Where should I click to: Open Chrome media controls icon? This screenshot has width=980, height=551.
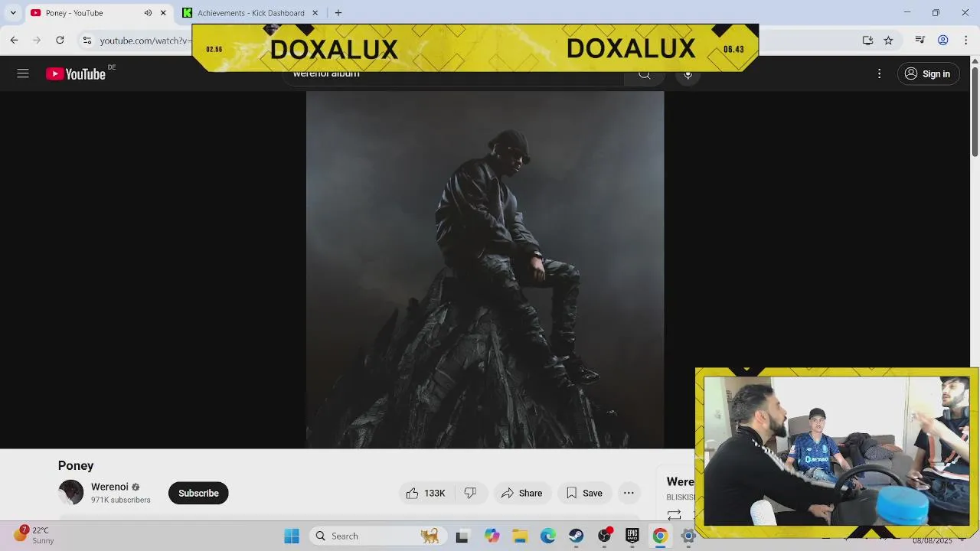[x=920, y=41]
